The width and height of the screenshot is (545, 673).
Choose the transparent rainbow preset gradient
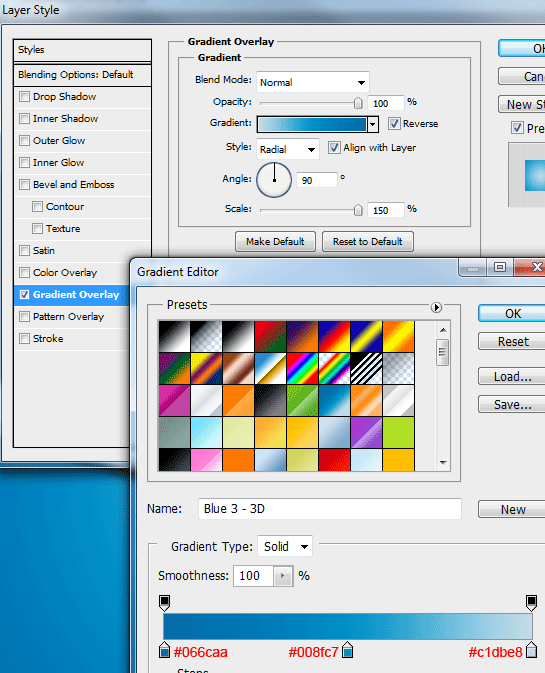334,368
